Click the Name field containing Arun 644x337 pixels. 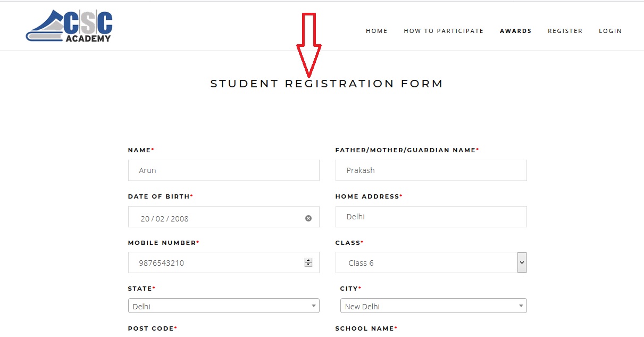coord(223,170)
